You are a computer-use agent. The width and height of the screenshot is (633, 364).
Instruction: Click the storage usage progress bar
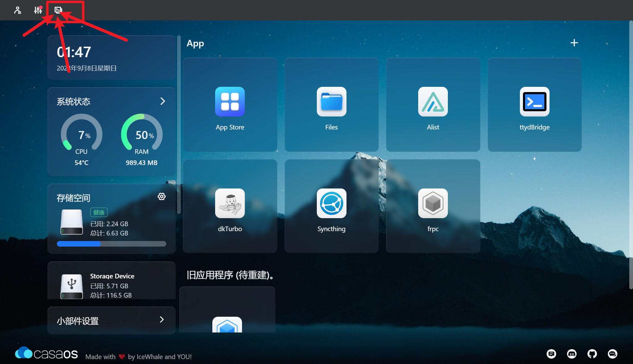(112, 244)
